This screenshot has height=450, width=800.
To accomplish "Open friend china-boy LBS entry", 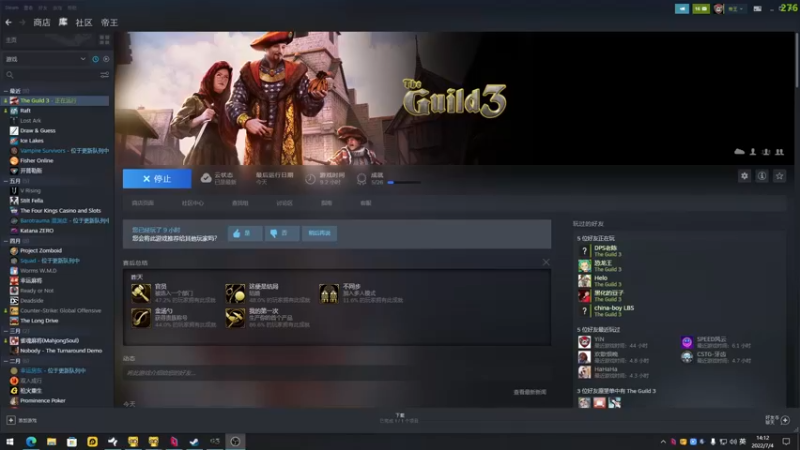I will tap(607, 311).
